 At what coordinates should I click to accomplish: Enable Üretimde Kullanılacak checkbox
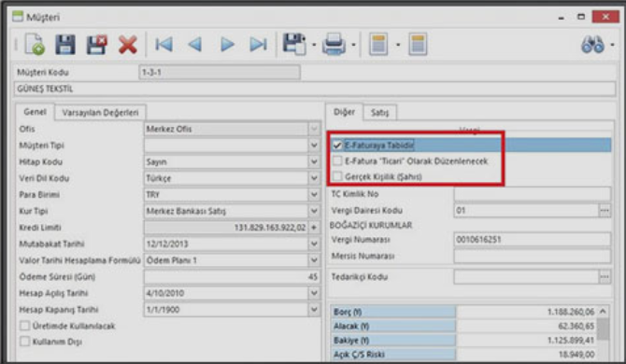[x=24, y=326]
